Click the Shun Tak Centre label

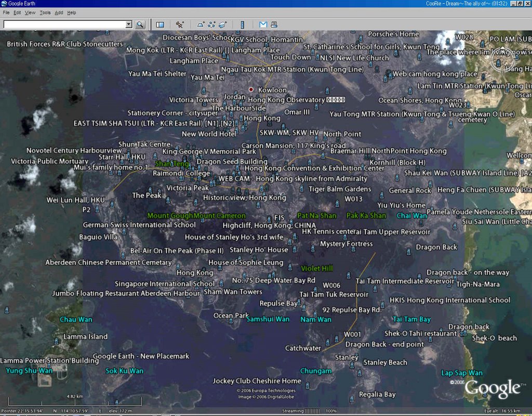click(x=144, y=145)
